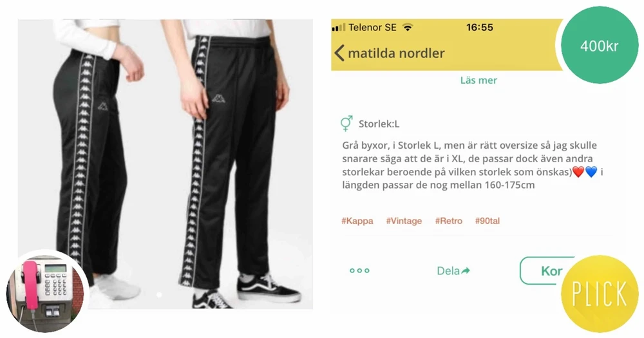Tap the Storlek:L size label

coord(379,124)
